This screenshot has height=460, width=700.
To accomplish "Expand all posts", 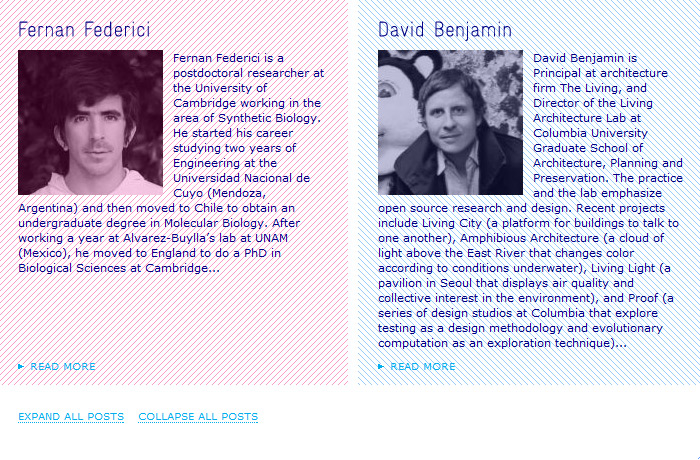I will click(71, 417).
